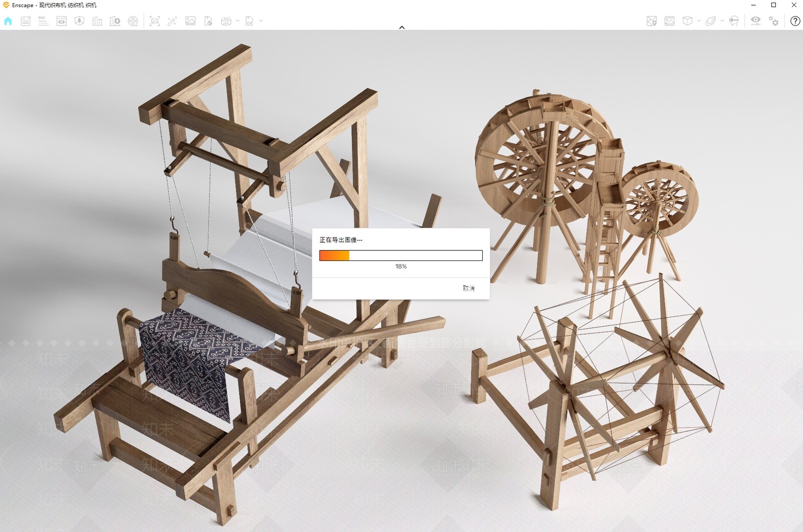Open the safe frame shield icon

point(79,21)
